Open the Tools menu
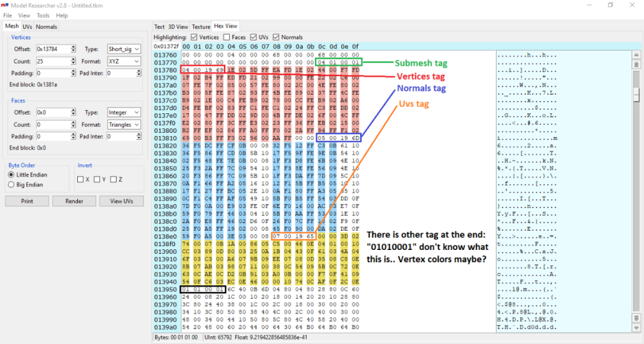The image size is (644, 344). (43, 15)
